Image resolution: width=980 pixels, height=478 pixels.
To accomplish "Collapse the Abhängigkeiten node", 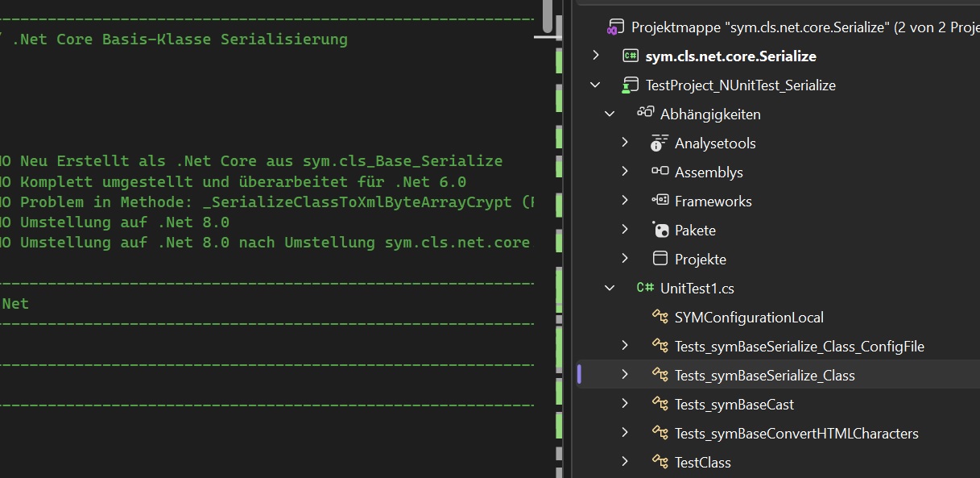I will [610, 114].
